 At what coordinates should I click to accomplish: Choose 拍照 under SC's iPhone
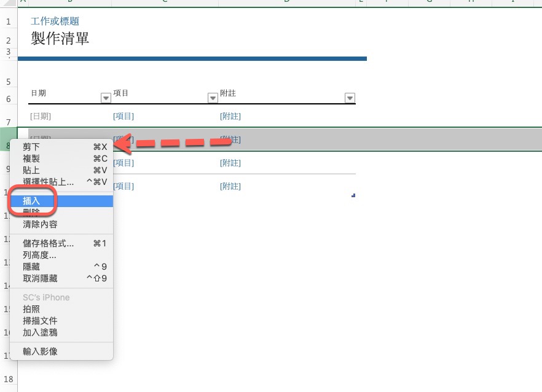click(x=61, y=309)
